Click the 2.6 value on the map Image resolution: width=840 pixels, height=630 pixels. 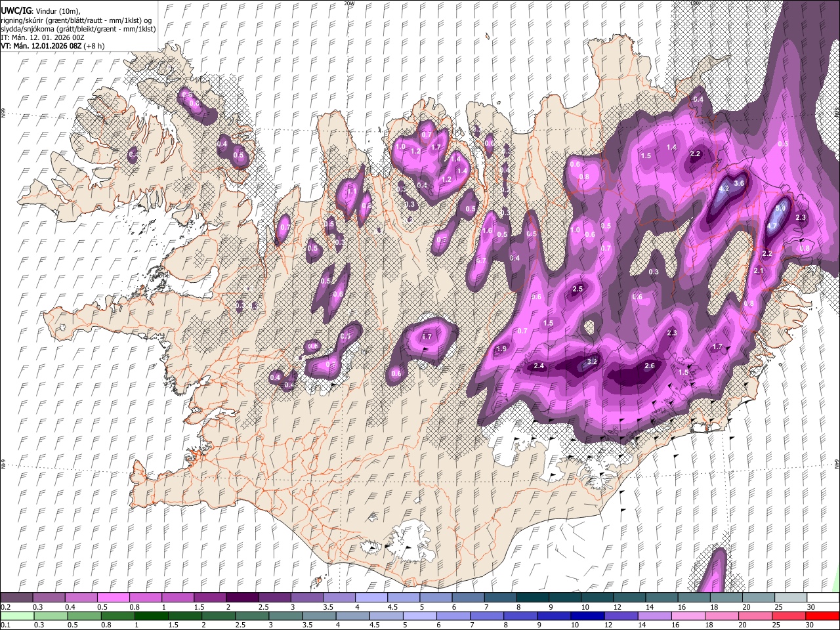click(x=650, y=366)
